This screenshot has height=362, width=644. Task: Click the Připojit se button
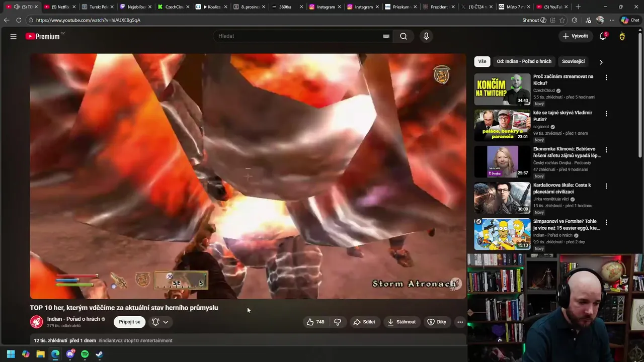130,322
